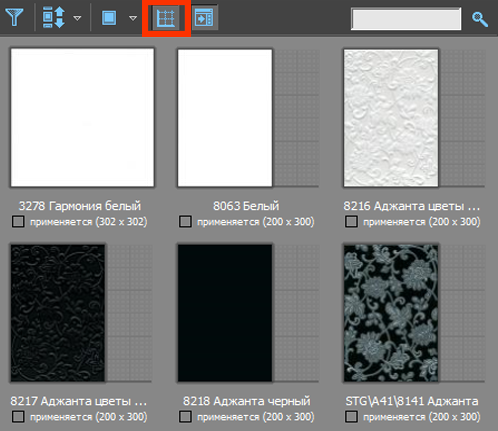This screenshot has width=498, height=431.
Task: Tick the checkbox for STG\A41\8141 Аджанта
Action: pos(351,417)
